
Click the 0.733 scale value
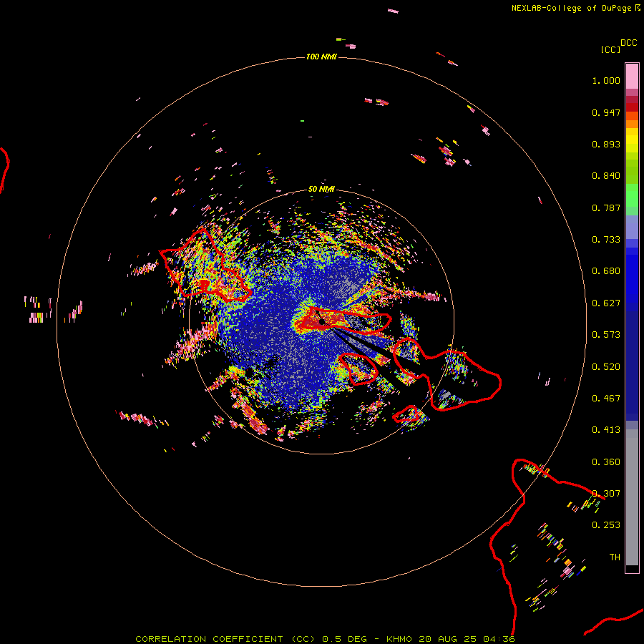(606, 240)
